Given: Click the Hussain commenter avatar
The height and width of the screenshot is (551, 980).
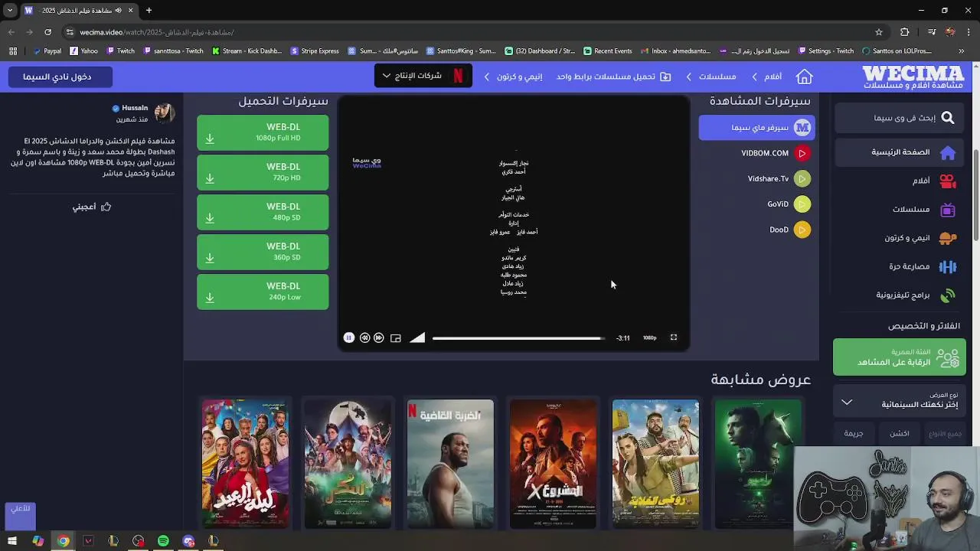Looking at the screenshot, I should pos(165,113).
